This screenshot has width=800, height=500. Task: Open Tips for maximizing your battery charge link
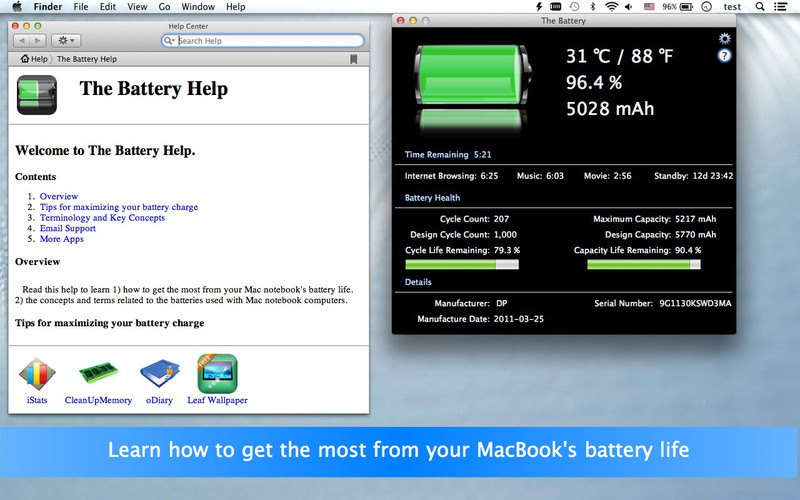pyautogui.click(x=119, y=207)
